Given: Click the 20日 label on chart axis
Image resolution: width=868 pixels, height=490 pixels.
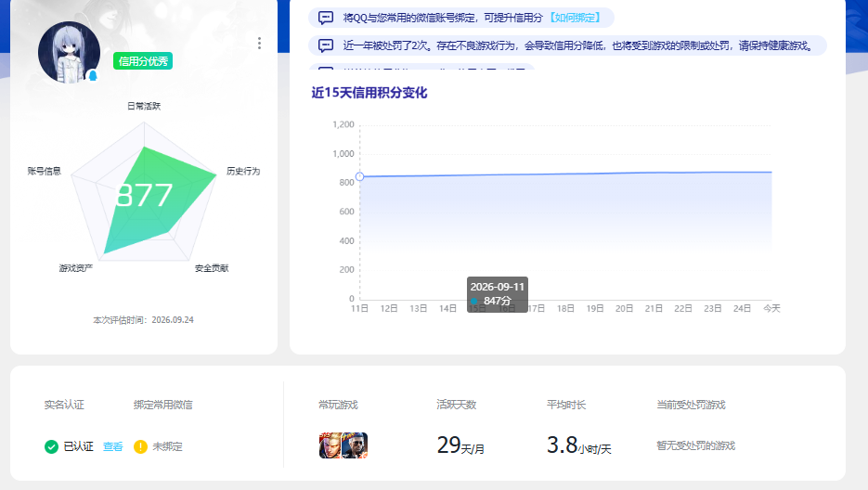Looking at the screenshot, I should tap(624, 308).
